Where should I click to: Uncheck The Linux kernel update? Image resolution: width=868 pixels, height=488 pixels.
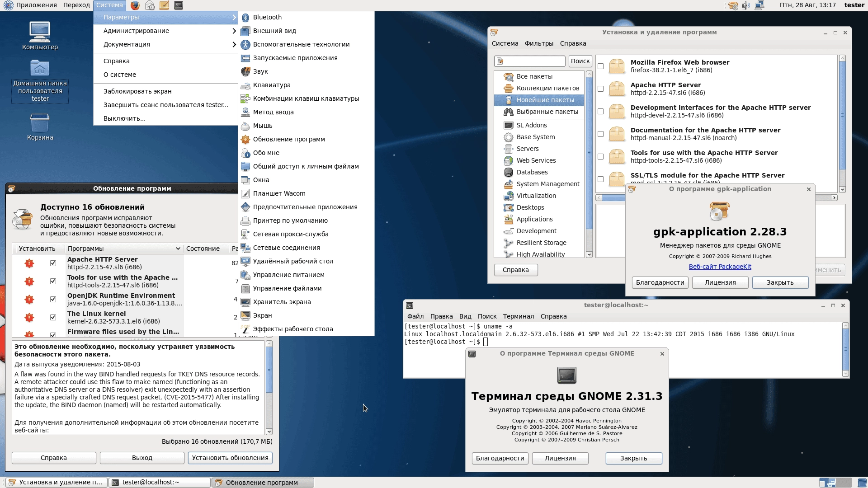pyautogui.click(x=53, y=318)
